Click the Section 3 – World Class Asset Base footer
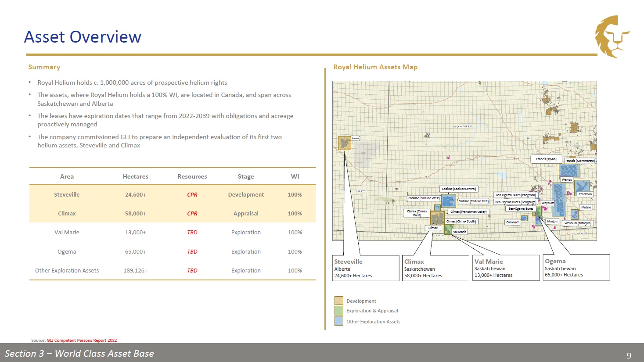644x362 pixels. [x=79, y=354]
